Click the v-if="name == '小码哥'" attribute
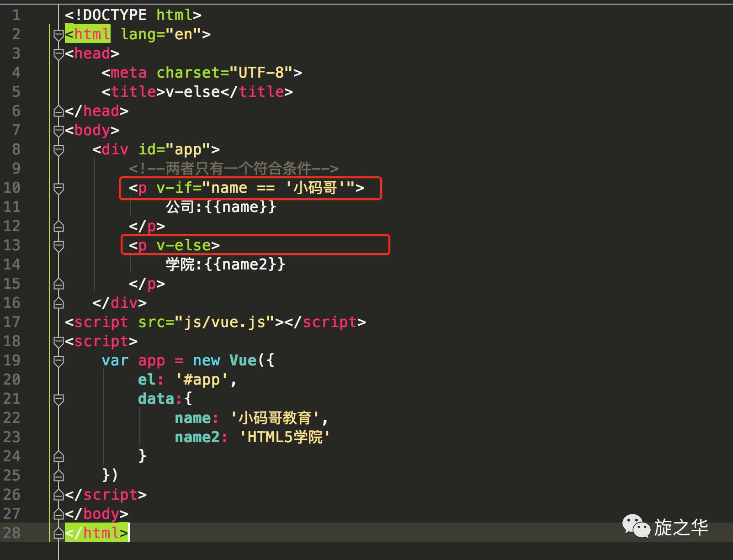 tap(256, 188)
